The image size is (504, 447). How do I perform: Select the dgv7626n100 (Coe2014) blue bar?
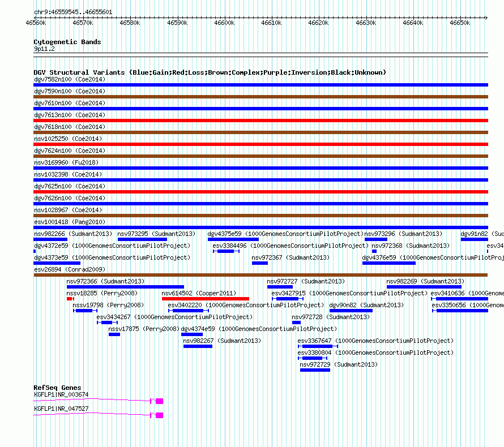(260, 204)
